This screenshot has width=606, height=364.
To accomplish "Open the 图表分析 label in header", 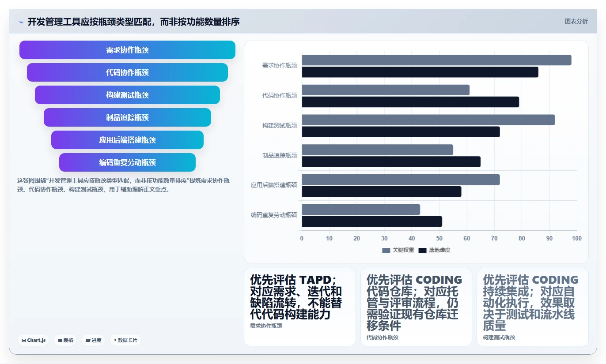I will [x=576, y=21].
